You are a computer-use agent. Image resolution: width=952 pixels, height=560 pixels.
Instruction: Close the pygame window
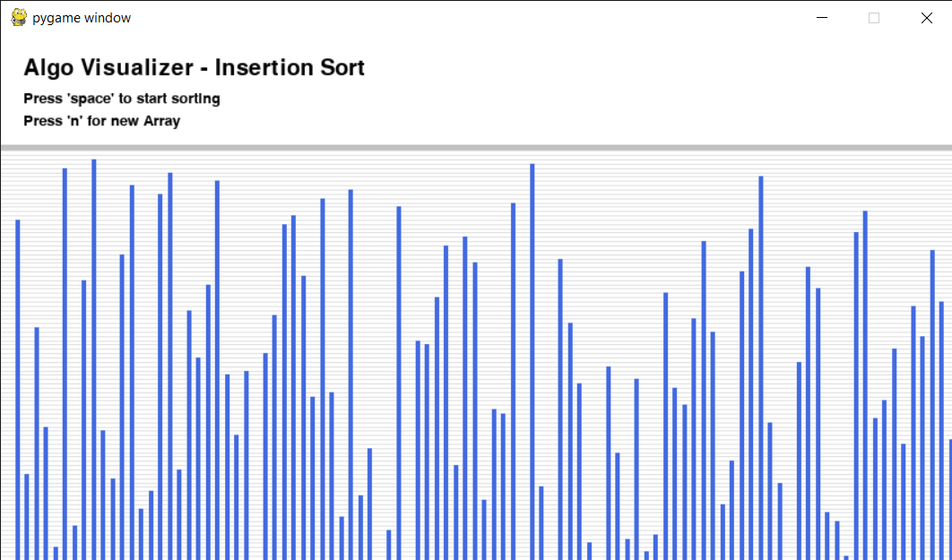[x=926, y=18]
